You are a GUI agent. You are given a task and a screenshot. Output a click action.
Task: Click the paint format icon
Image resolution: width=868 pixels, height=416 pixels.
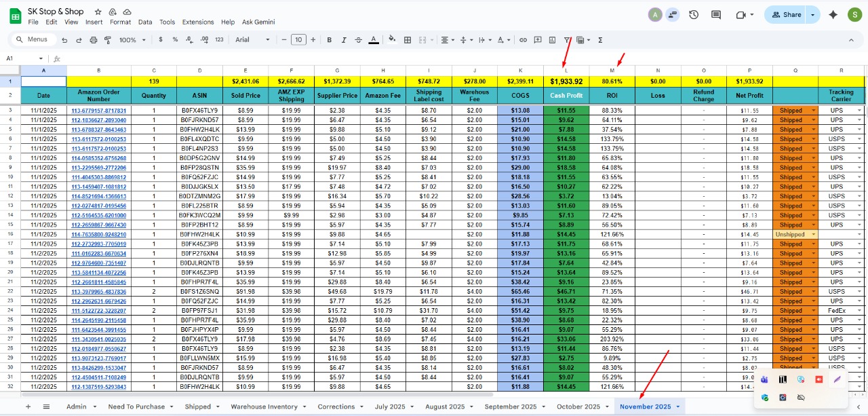coord(108,40)
